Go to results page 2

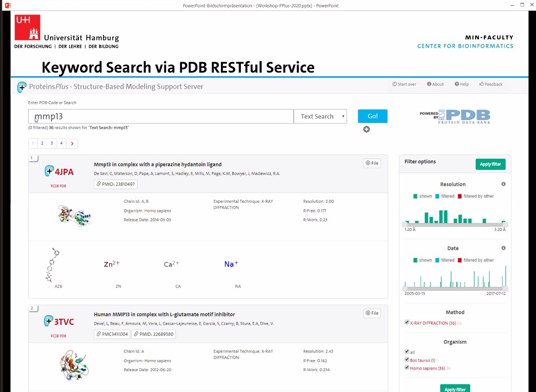pos(42,143)
